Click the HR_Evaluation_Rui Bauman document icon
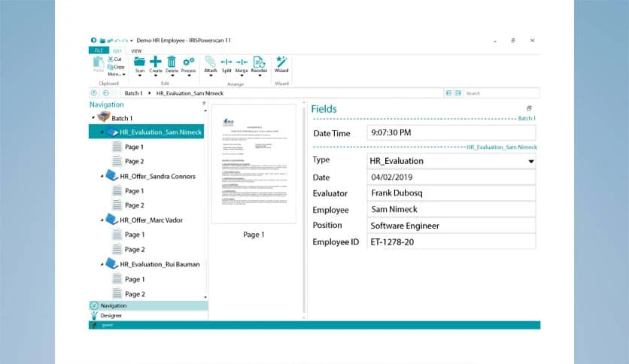The height and width of the screenshot is (364, 629). point(111,264)
